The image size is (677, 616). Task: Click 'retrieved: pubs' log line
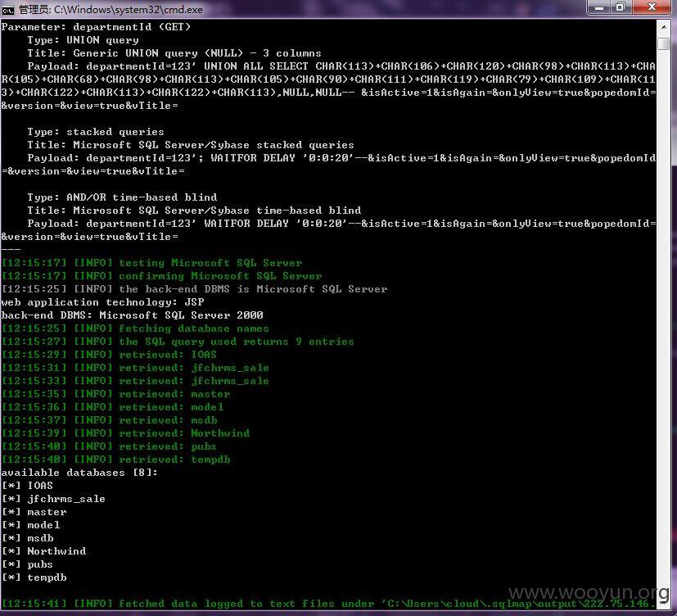click(109, 446)
